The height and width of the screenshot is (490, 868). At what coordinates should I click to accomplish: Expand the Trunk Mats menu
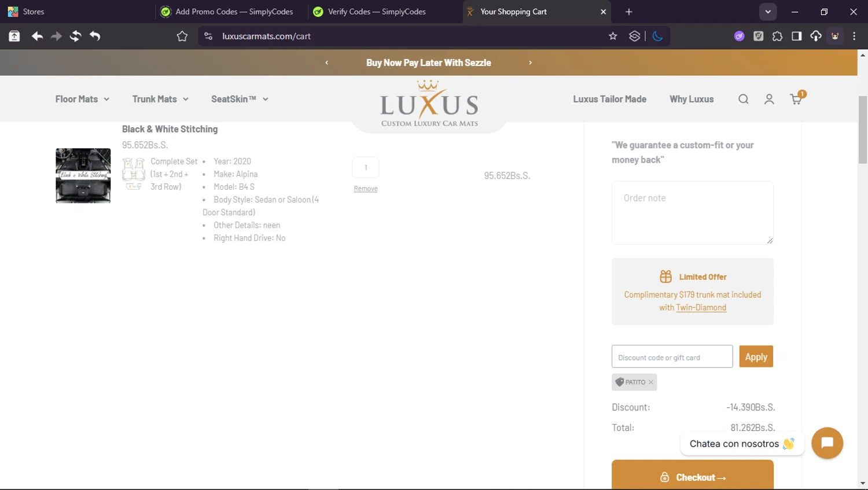(x=160, y=99)
